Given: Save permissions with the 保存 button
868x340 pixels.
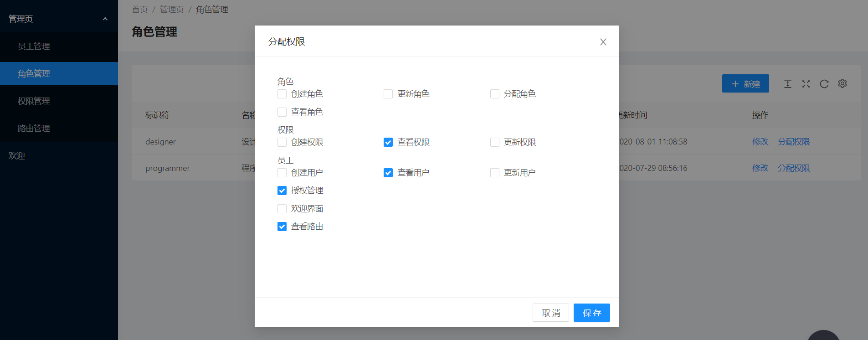Looking at the screenshot, I should [592, 313].
